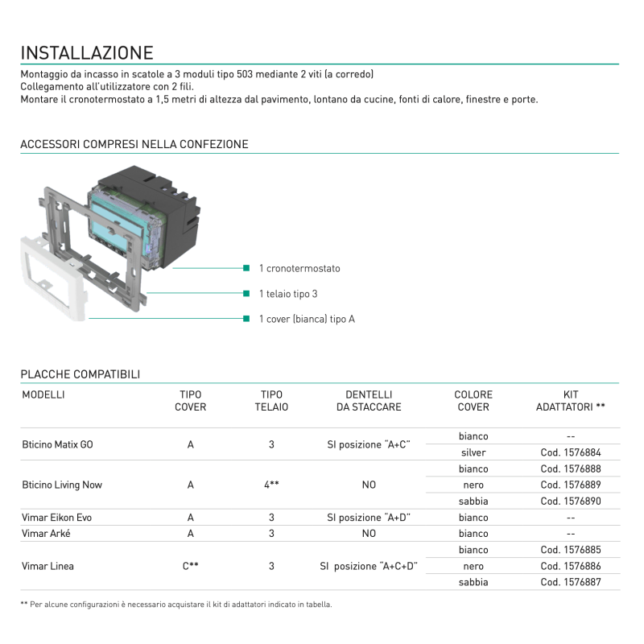Click code 'Cod. 1576887'

coord(571,582)
